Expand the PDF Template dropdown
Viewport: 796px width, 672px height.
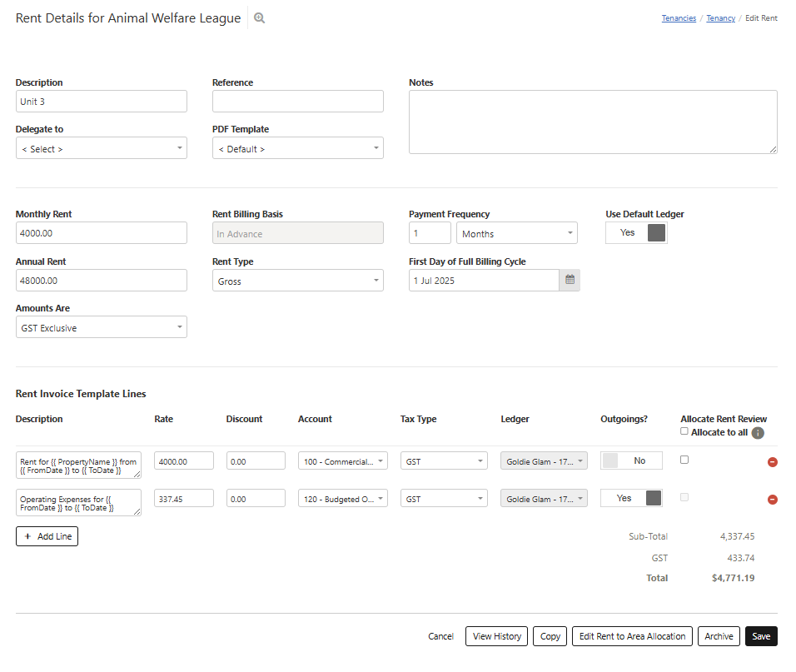tap(297, 149)
